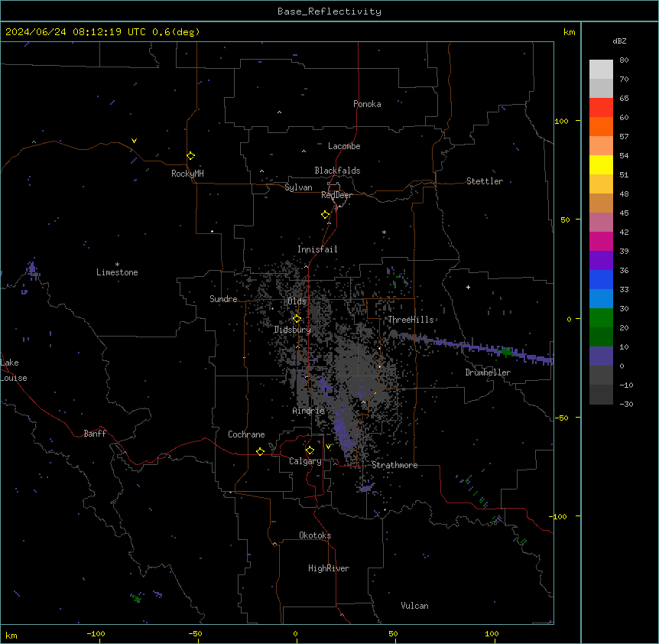Click the ThreeHills label
Viewport: 659px width, 644px height.
point(411,320)
